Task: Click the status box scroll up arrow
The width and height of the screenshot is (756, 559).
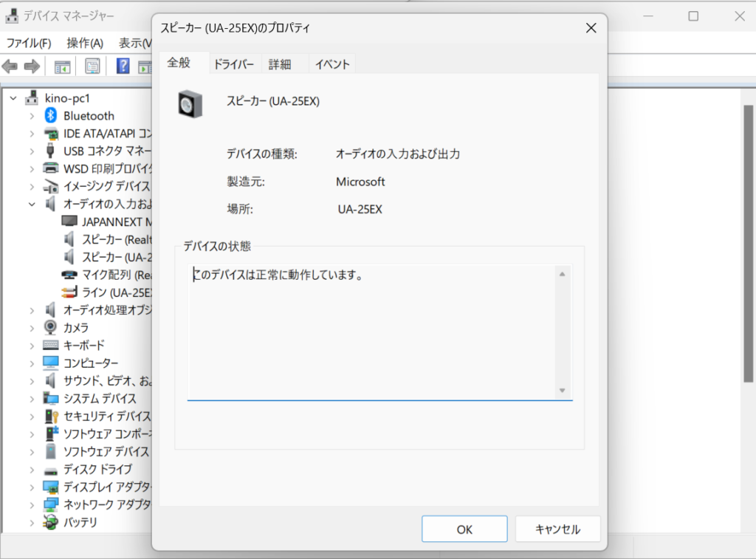Action: click(x=562, y=274)
